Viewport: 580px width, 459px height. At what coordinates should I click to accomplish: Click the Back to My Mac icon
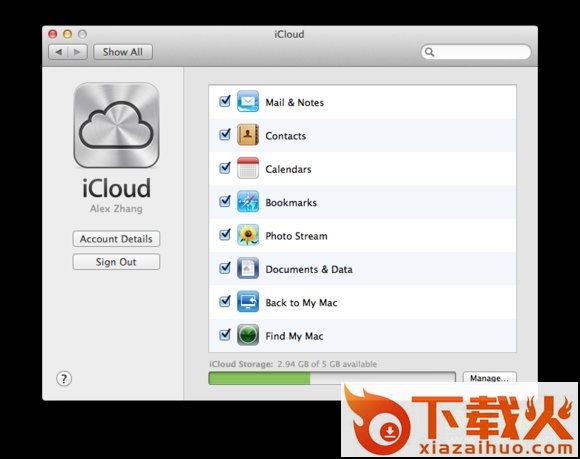[247, 302]
